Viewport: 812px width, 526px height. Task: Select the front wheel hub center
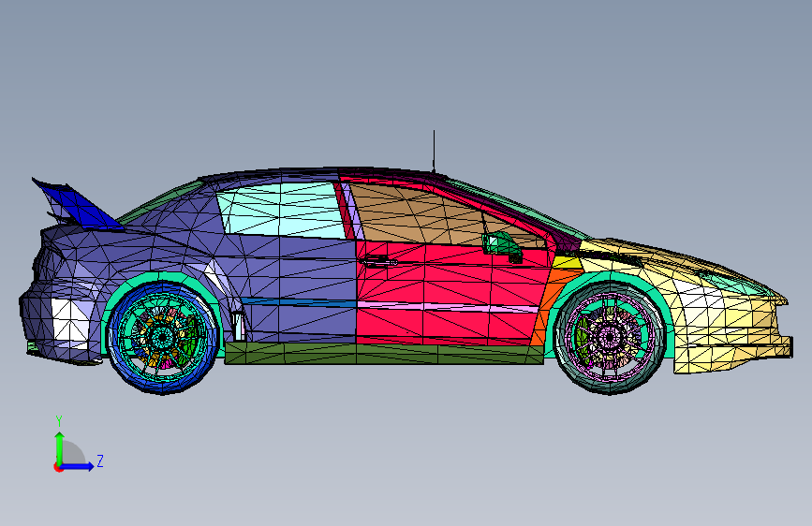[610, 338]
